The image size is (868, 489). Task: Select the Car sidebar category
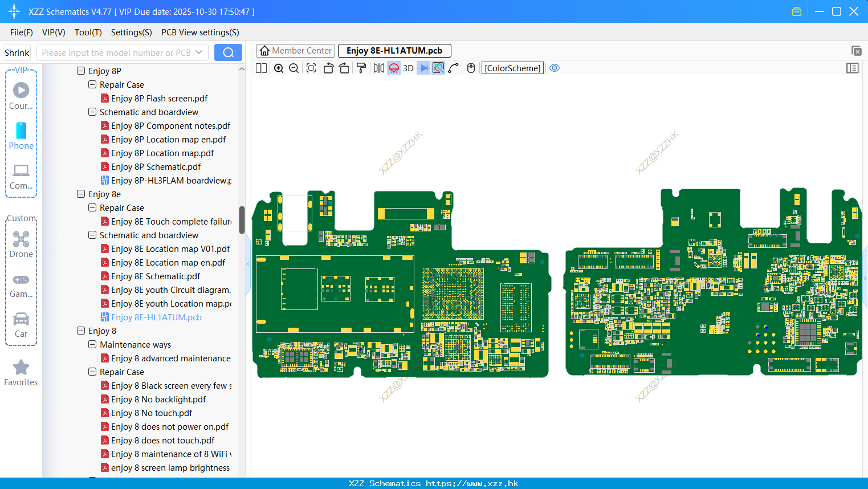[21, 324]
